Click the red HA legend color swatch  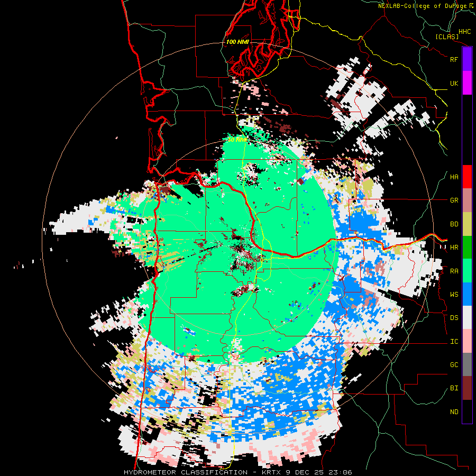467,177
